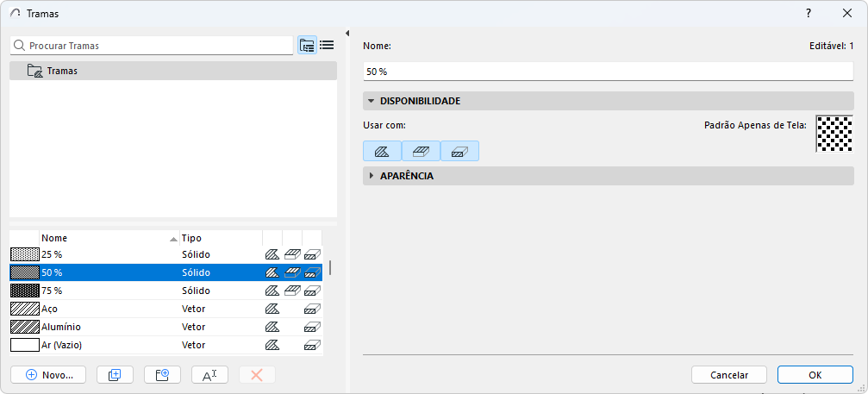Click the Procurar Tramas search field
This screenshot has width=868, height=394.
click(151, 46)
